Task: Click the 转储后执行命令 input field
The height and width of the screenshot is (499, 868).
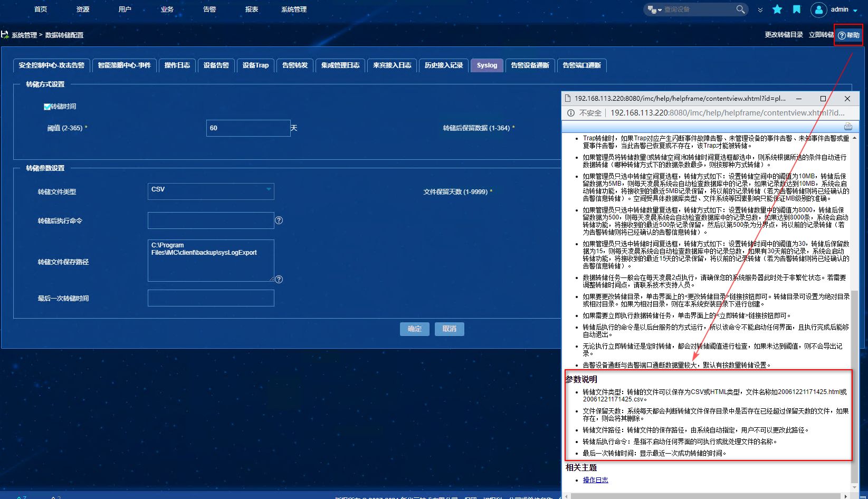Action: tap(211, 220)
